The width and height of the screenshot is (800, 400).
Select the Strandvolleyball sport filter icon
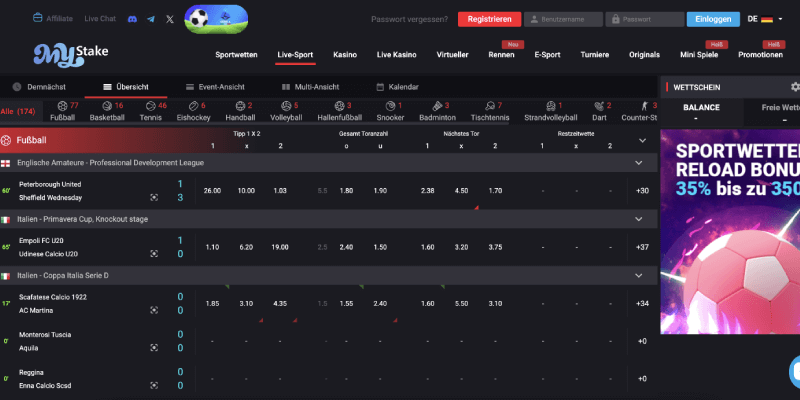tap(551, 106)
